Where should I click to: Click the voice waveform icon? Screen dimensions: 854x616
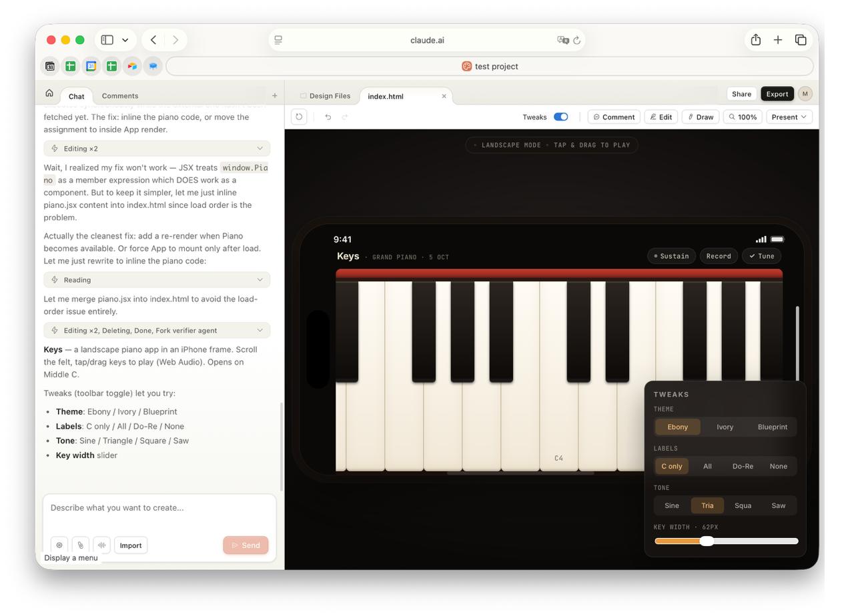click(101, 545)
